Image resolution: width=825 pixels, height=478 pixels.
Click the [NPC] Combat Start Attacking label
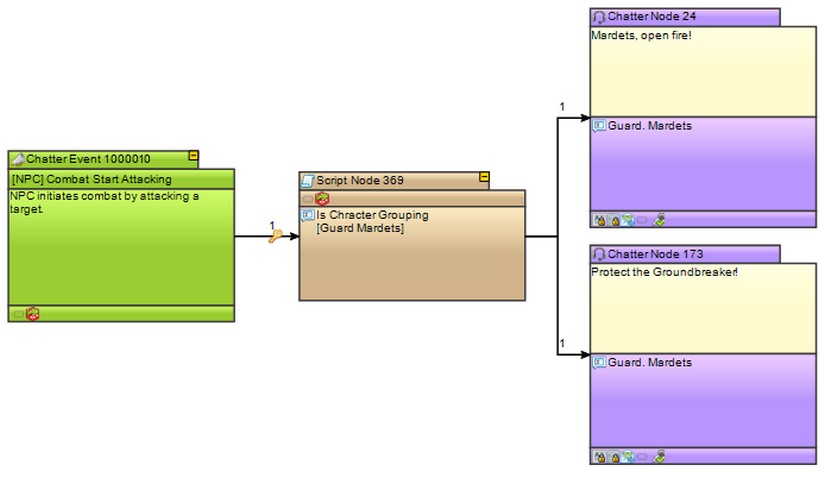click(x=92, y=179)
